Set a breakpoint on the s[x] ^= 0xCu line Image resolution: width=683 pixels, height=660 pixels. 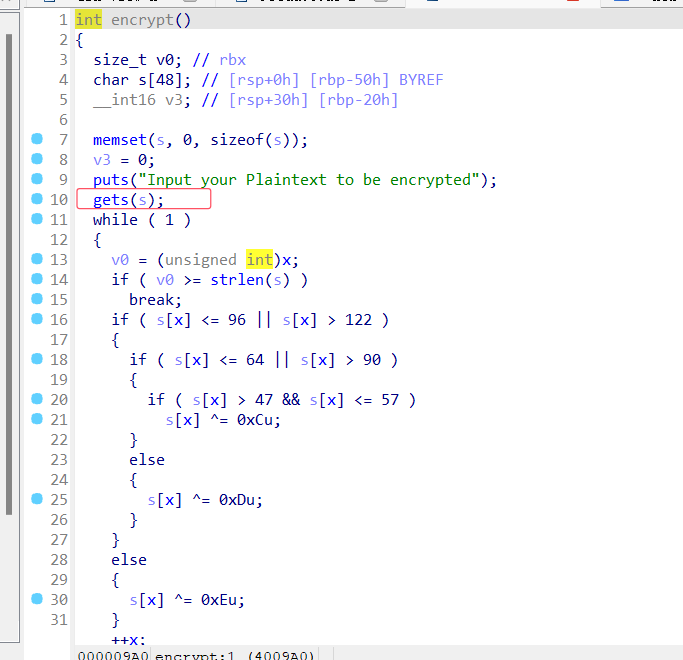37,419
